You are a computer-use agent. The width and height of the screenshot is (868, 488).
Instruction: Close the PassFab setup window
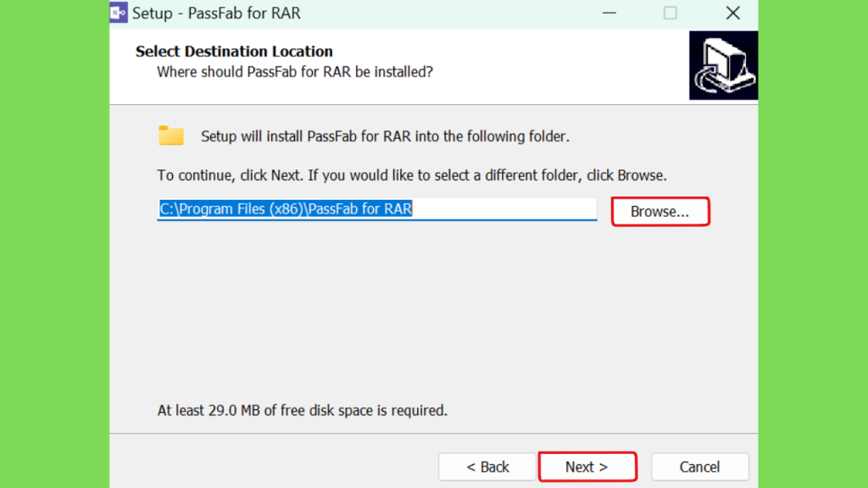tap(733, 13)
